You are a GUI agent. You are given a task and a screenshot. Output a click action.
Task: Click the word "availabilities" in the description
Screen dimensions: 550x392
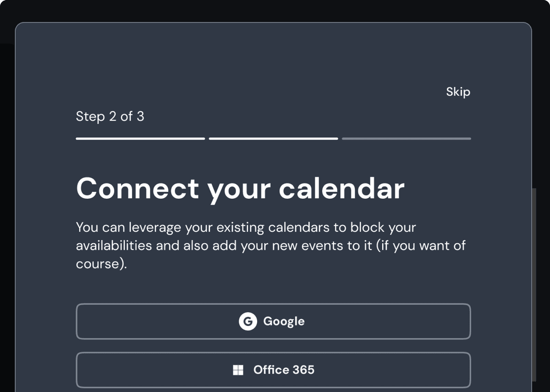pyautogui.click(x=114, y=246)
